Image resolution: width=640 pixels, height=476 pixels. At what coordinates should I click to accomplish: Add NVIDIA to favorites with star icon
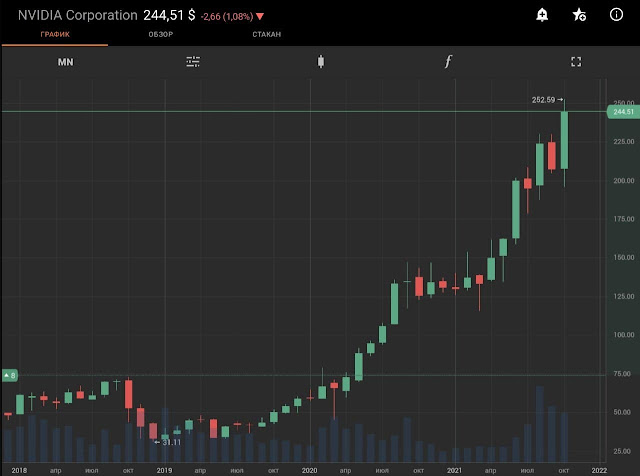coord(579,15)
